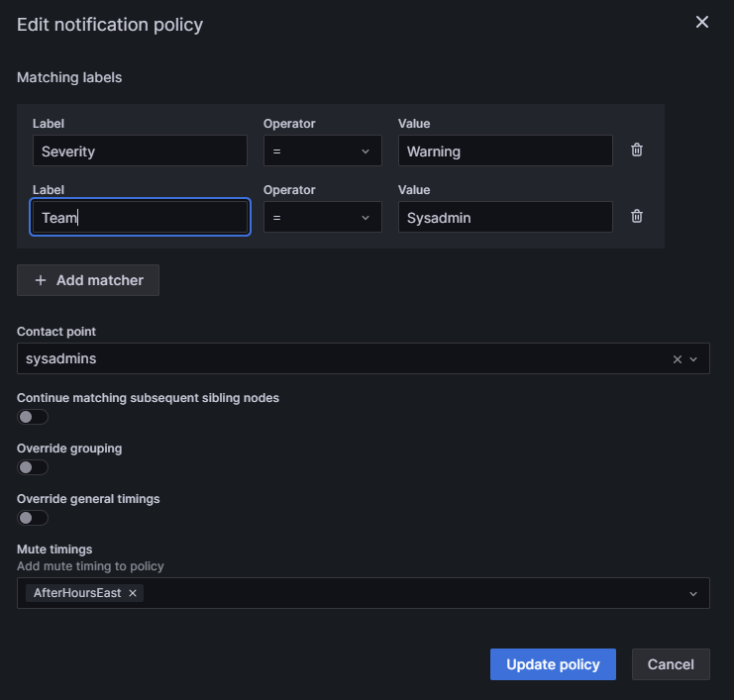
Task: Toggle Override grouping switch
Action: (33, 467)
